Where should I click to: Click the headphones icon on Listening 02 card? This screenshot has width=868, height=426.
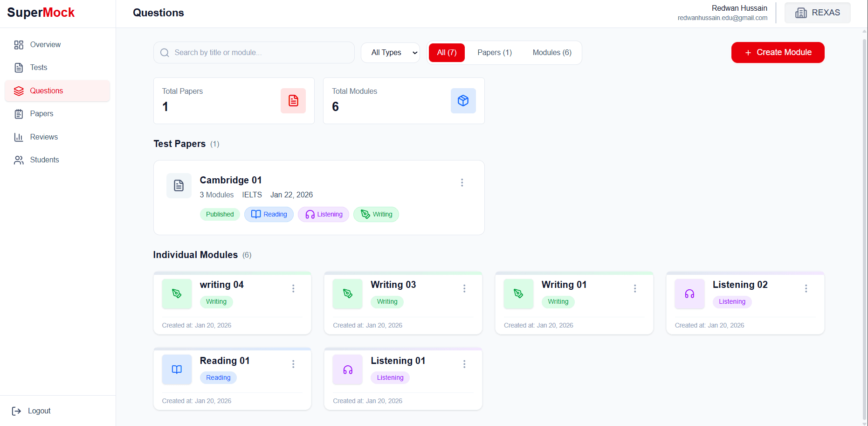689,293
